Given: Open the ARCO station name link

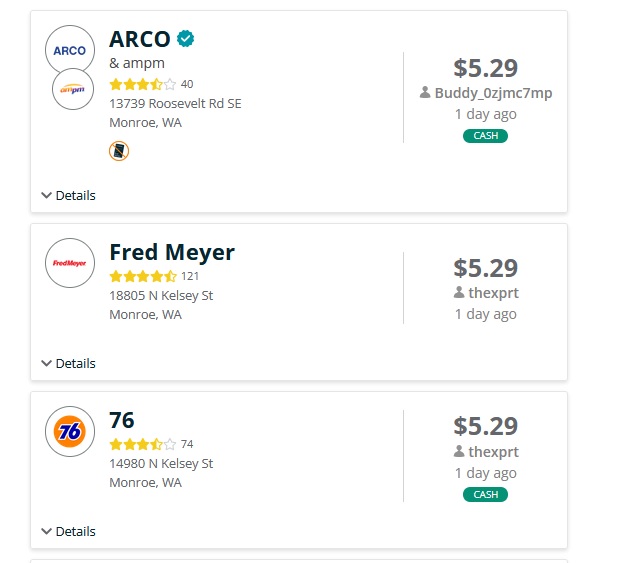Looking at the screenshot, I should point(139,40).
